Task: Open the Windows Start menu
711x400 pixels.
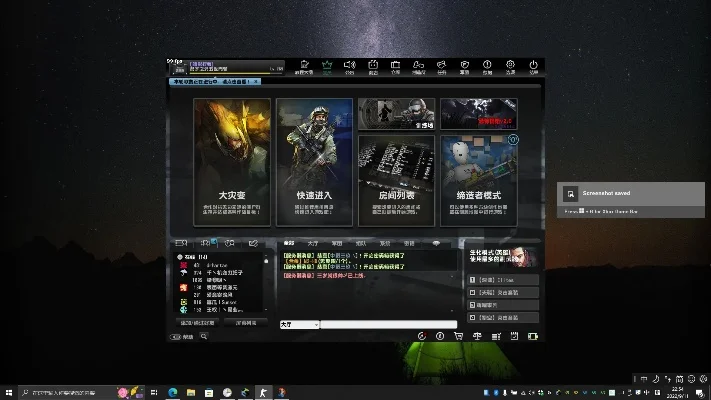Action: (9, 392)
